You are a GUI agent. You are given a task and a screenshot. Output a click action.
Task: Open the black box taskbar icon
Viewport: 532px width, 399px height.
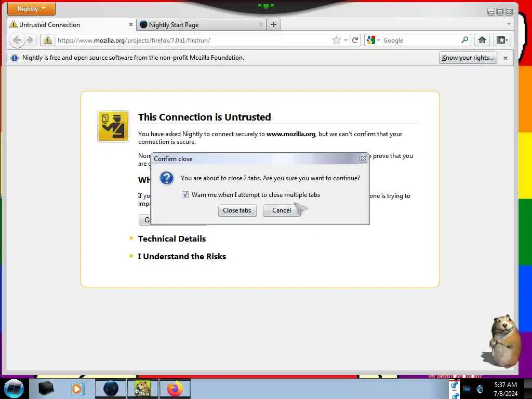pyautogui.click(x=46, y=389)
